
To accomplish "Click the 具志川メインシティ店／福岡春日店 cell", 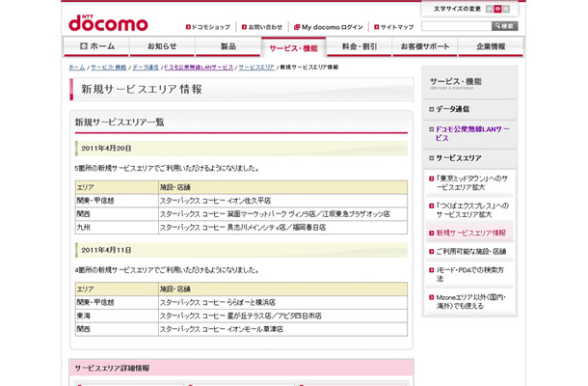I will (282, 228).
